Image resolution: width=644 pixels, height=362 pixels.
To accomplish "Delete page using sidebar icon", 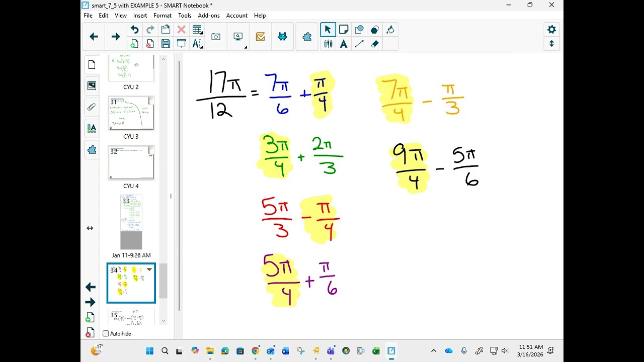I will (x=90, y=333).
